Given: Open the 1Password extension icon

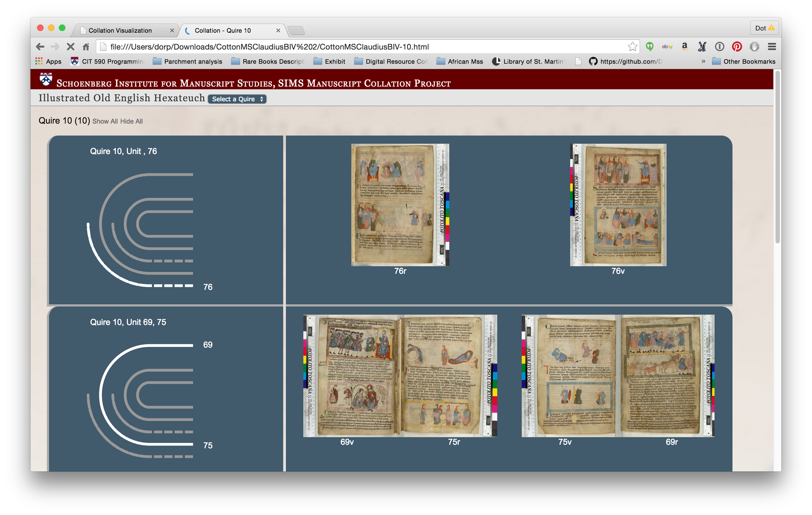Looking at the screenshot, I should point(719,47).
